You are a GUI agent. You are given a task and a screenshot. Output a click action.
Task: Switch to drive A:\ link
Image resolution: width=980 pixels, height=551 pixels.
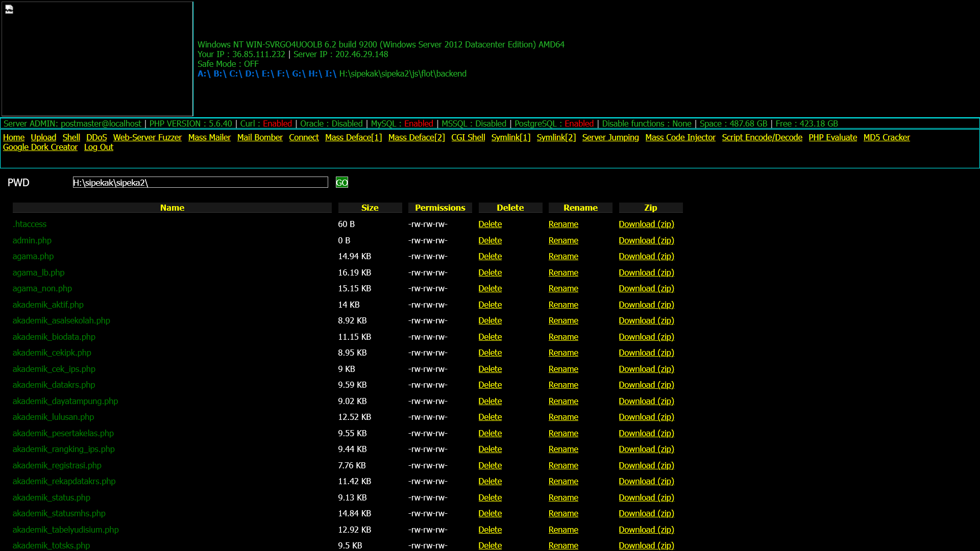tap(204, 73)
